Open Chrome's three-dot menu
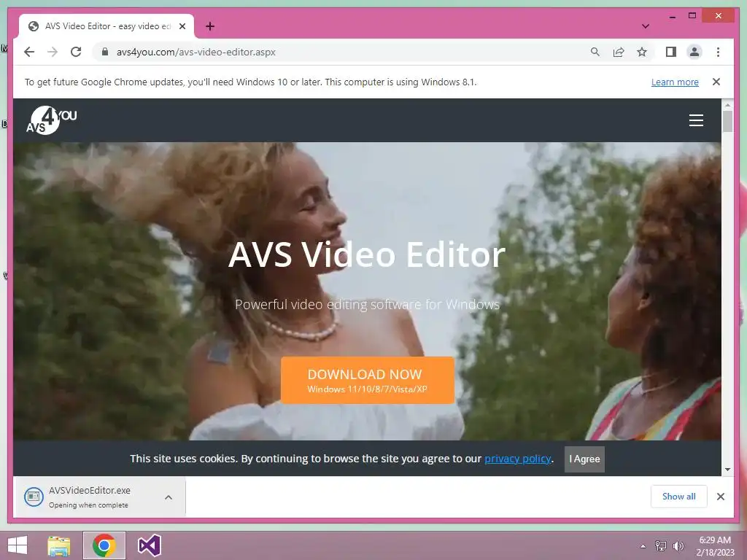Image resolution: width=747 pixels, height=560 pixels. 718,52
